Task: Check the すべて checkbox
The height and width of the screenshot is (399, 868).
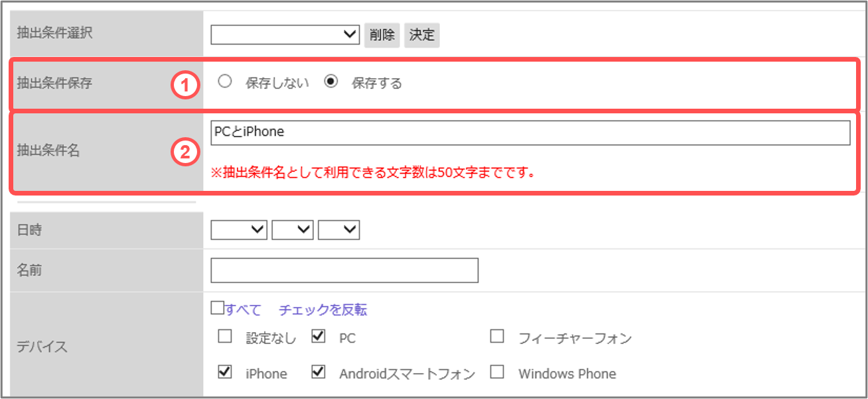Action: (x=217, y=308)
